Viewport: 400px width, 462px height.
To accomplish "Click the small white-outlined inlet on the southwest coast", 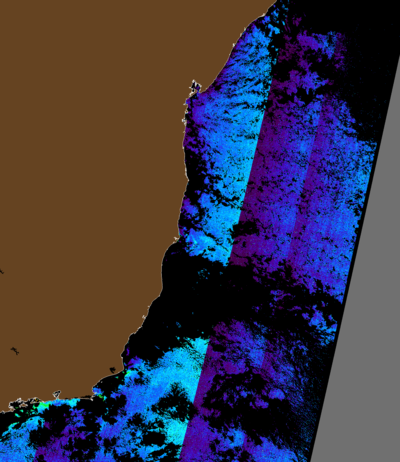I will tap(57, 394).
